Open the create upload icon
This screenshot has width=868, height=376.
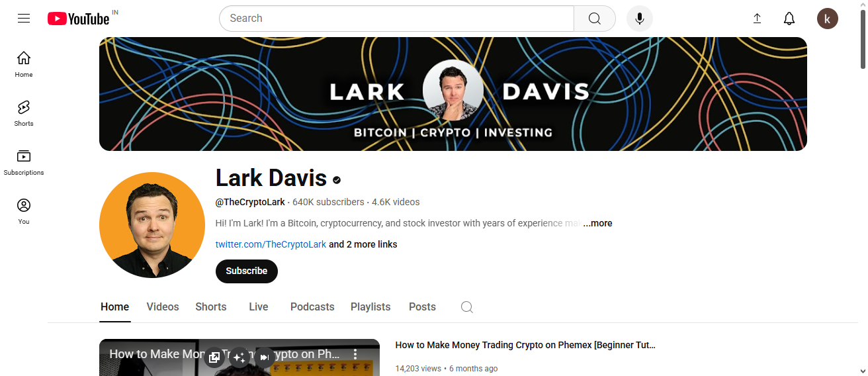[758, 19]
